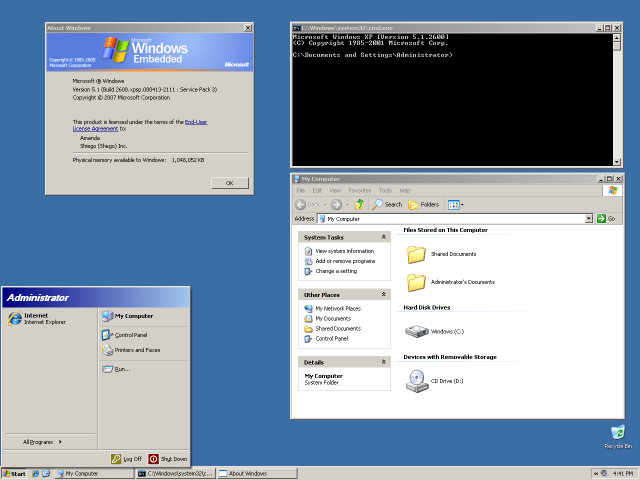Click the My Computer title bar icon
Viewport: 640px width, 480px height.
(x=297, y=179)
